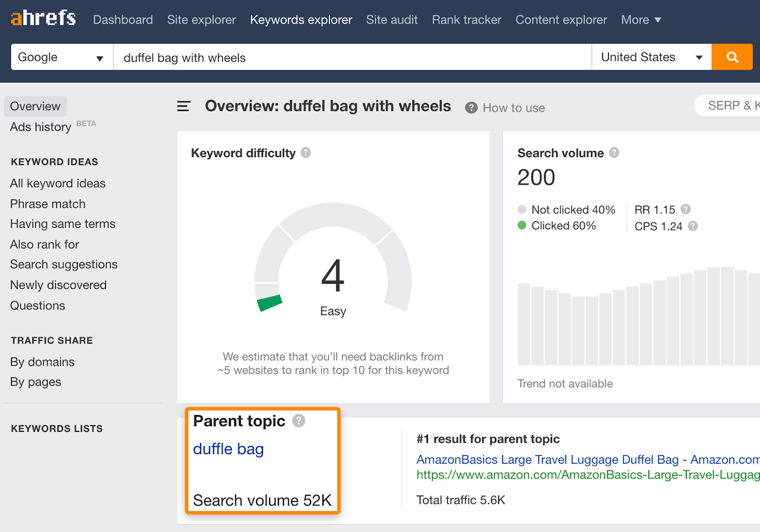Image resolution: width=760 pixels, height=532 pixels.
Task: Click the KEYWORDS LISTS sidebar heading
Action: [57, 429]
